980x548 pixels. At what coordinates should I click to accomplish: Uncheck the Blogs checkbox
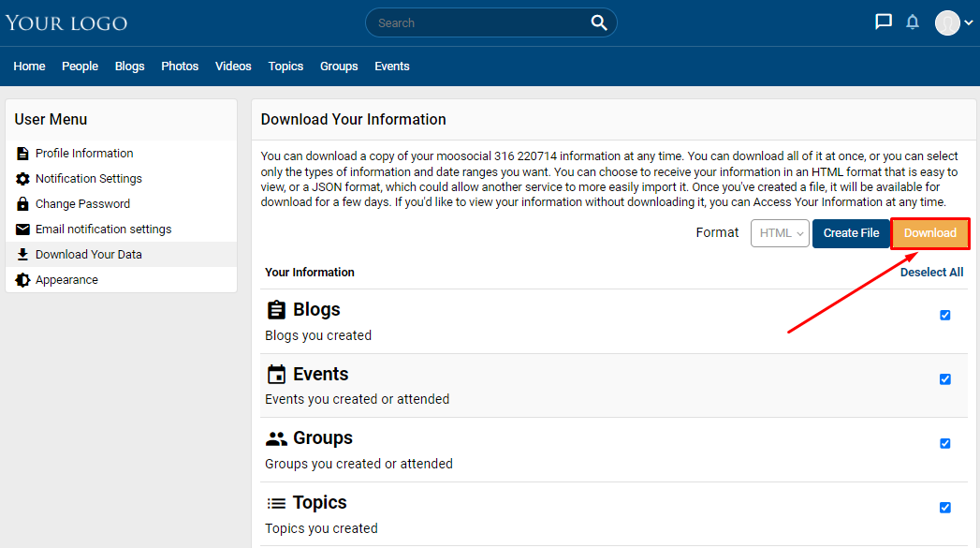coord(945,315)
